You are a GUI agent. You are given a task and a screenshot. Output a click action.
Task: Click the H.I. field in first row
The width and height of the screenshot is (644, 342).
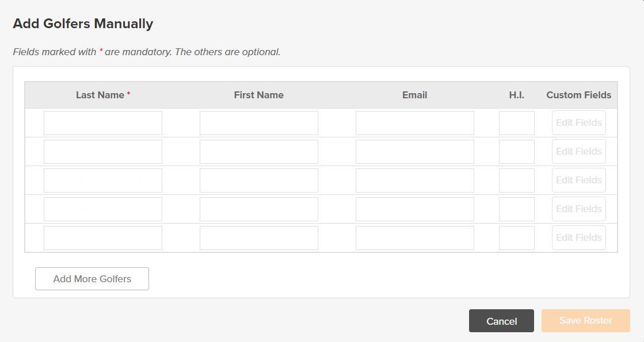click(517, 123)
